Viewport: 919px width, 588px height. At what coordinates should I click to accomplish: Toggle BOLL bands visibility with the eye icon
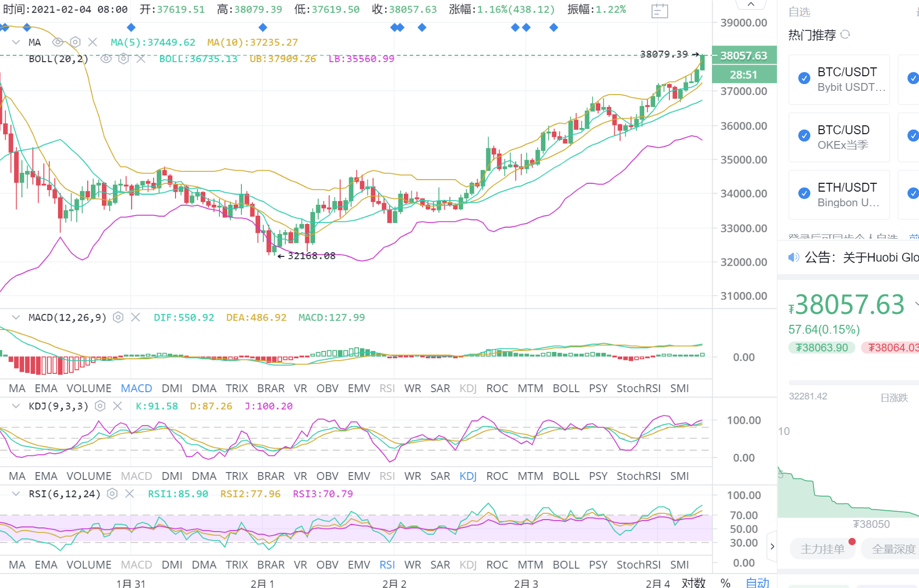106,59
